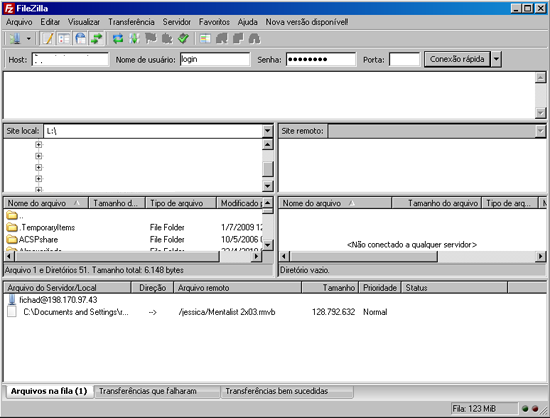Image resolution: width=550 pixels, height=418 pixels.
Task: Sort local files by Tamanho column
Action: point(117,203)
